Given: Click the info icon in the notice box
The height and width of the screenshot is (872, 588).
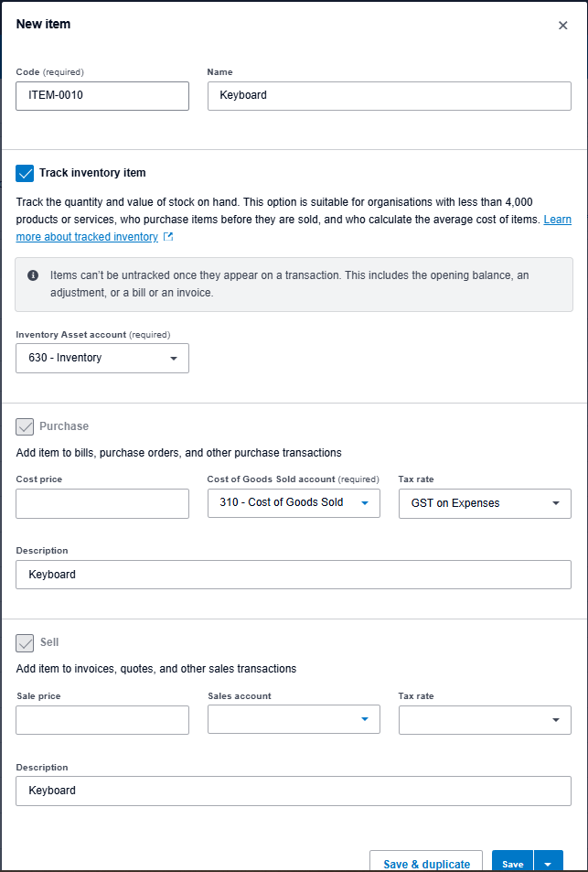Looking at the screenshot, I should (33, 275).
